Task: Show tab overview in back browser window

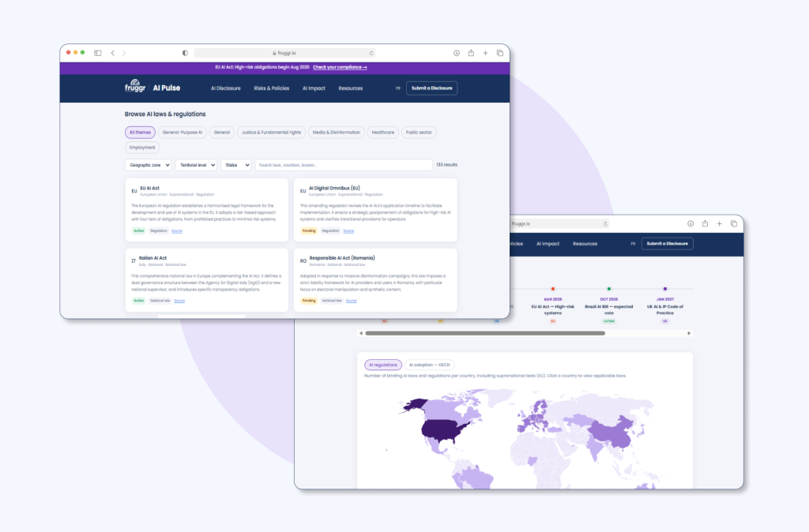Action: point(734,223)
